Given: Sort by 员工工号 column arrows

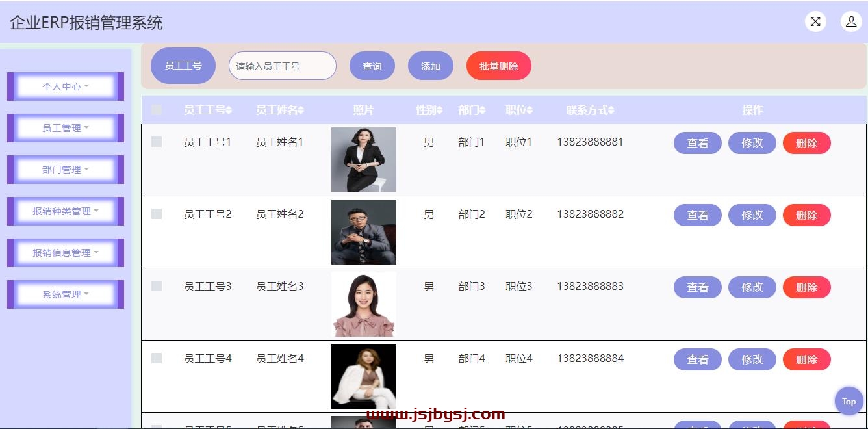Looking at the screenshot, I should click(x=229, y=110).
